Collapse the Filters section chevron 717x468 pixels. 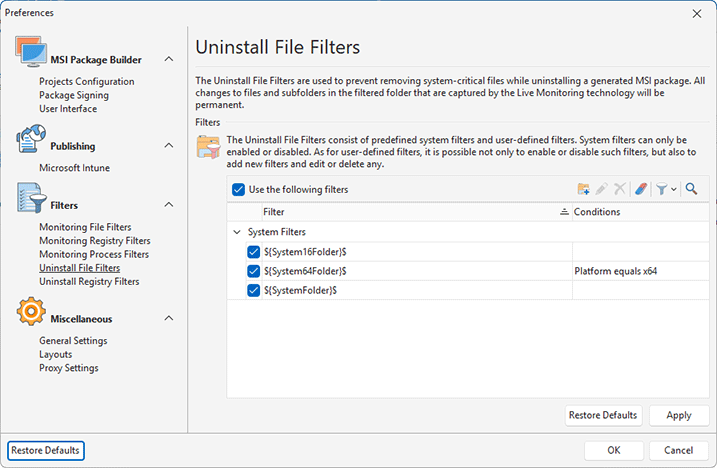coord(169,204)
